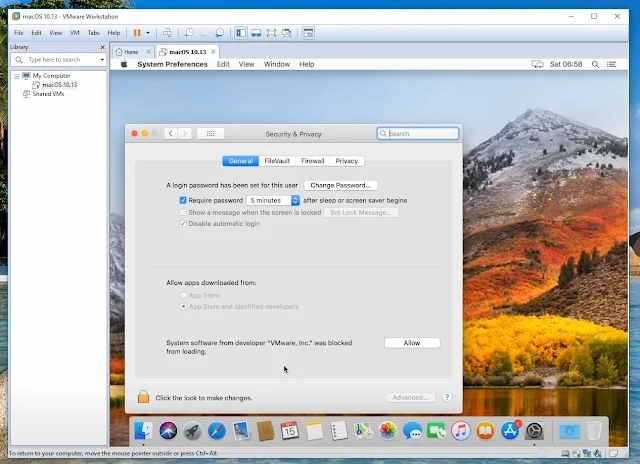Viewport: 640px width, 464px height.
Task: Toggle Disable automatic login checkbox
Action: pyautogui.click(x=183, y=223)
